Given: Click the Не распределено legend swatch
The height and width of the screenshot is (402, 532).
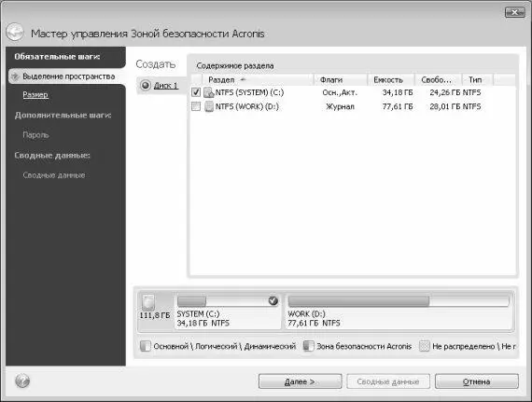Looking at the screenshot, I should [x=424, y=346].
